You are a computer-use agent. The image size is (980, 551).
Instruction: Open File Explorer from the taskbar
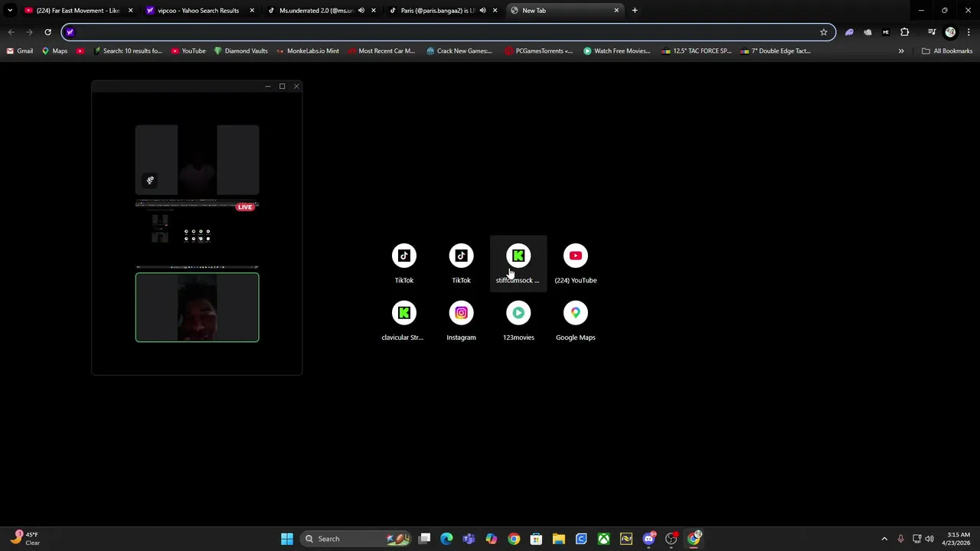[x=558, y=539]
